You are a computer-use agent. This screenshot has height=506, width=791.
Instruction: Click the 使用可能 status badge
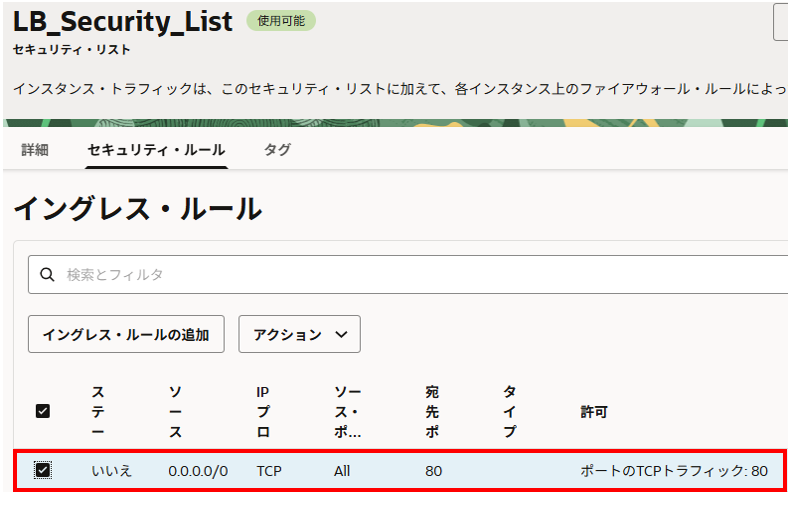tap(280, 20)
